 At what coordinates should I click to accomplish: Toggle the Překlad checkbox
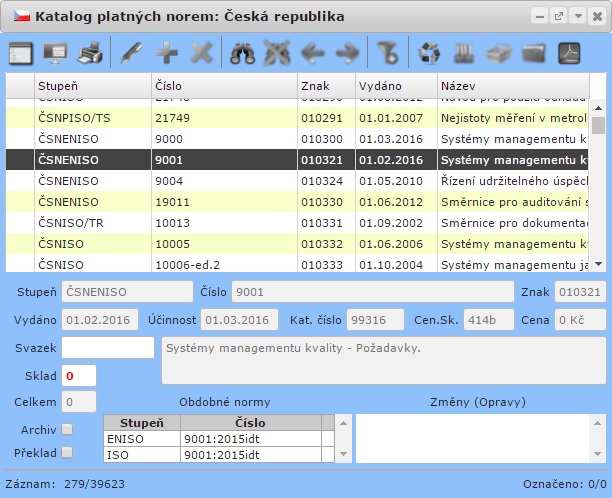[x=67, y=452]
